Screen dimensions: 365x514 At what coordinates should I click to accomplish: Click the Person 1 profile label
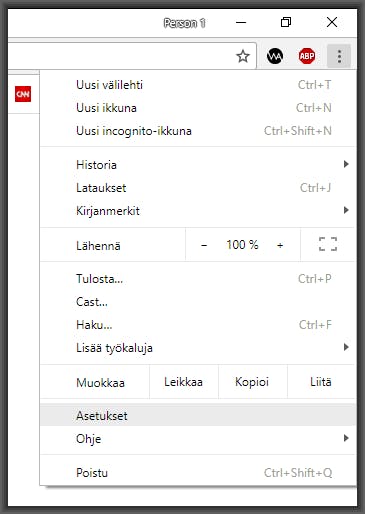click(184, 23)
